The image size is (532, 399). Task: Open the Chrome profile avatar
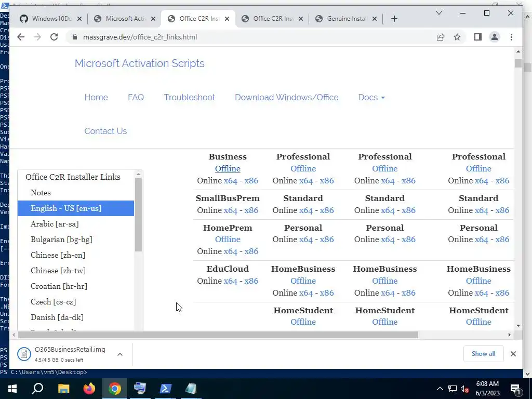click(495, 37)
